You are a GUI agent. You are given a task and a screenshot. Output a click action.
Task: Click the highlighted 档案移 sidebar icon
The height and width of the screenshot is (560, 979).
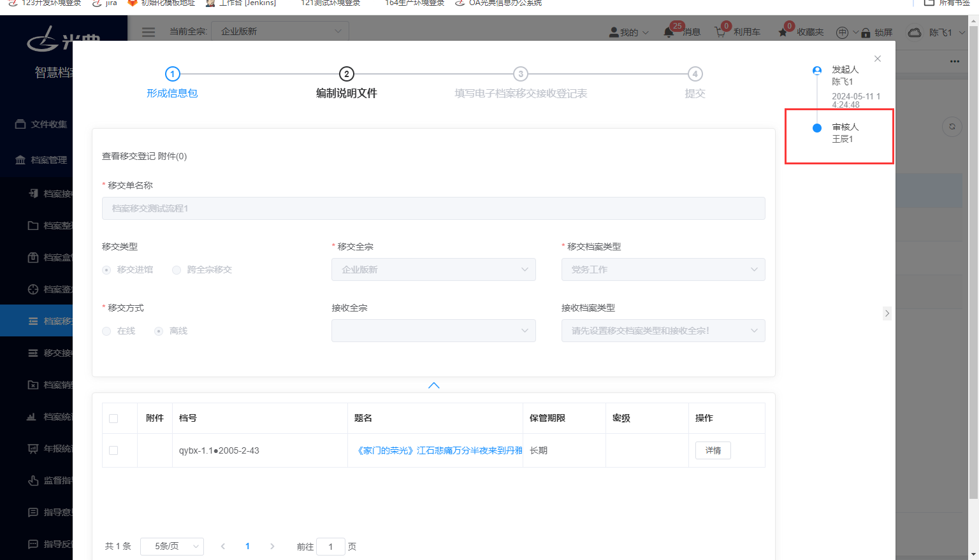pos(33,321)
